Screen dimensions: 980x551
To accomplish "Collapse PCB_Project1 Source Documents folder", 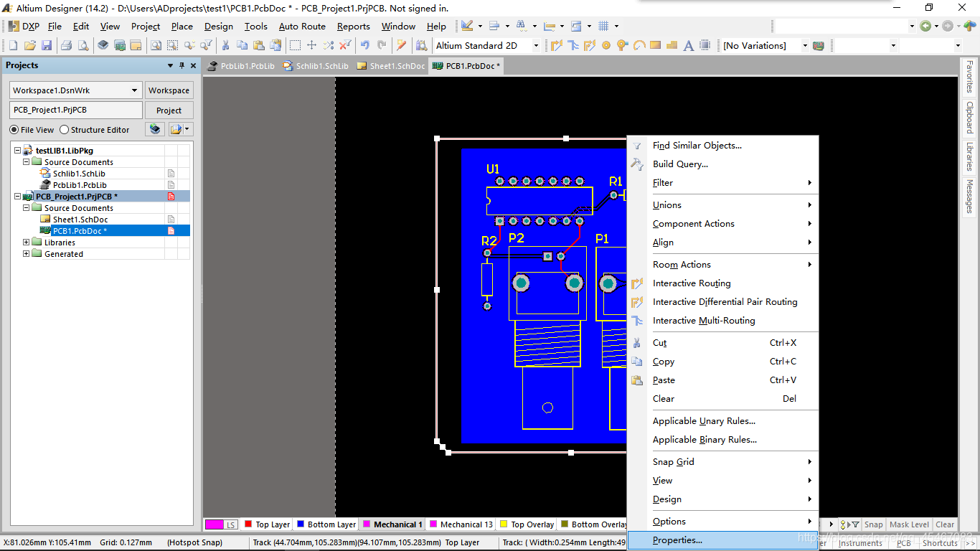I will (x=27, y=208).
